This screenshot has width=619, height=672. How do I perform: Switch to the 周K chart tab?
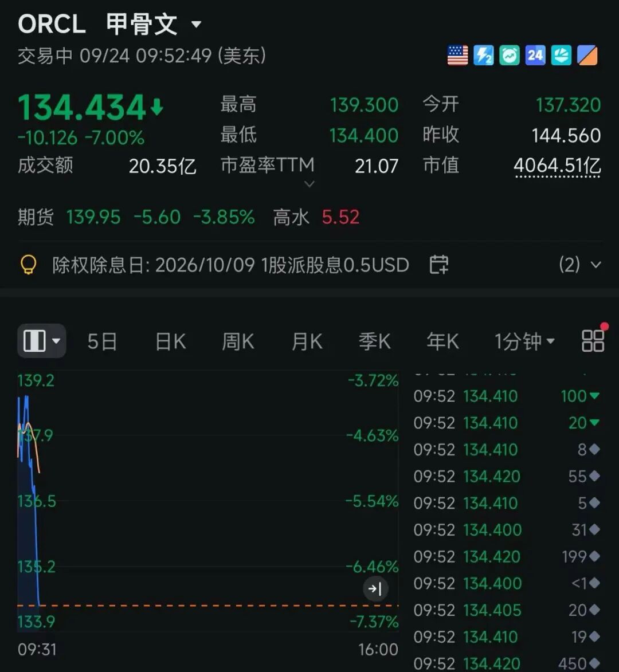tap(238, 341)
